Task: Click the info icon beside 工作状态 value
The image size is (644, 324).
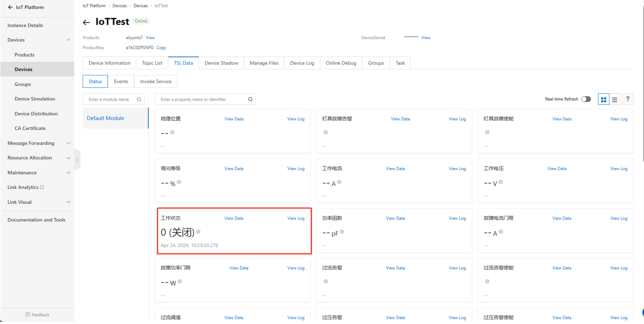Action: click(198, 231)
